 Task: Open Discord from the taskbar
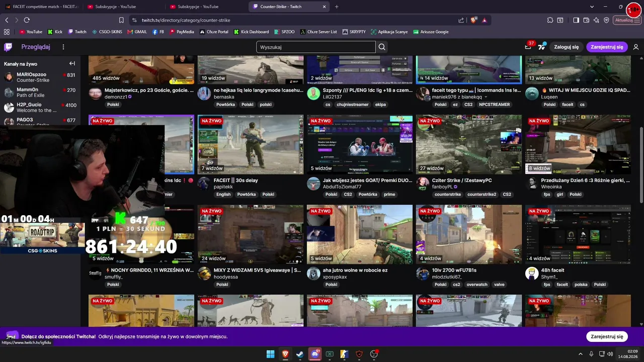coord(315,354)
